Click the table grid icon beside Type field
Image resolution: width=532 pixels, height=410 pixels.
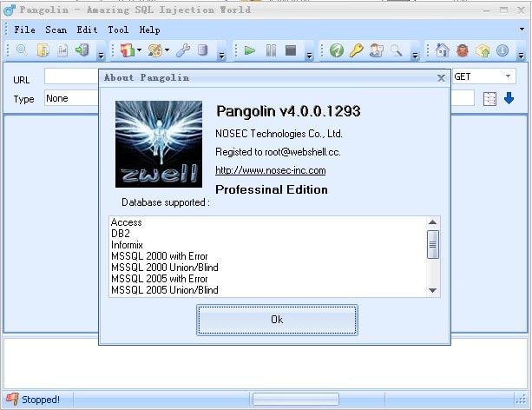(489, 99)
